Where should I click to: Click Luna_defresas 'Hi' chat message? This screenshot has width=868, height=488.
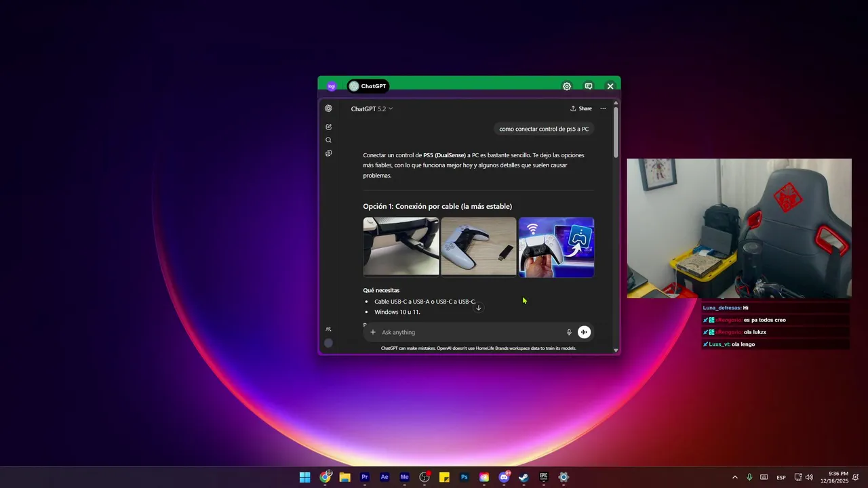726,308
